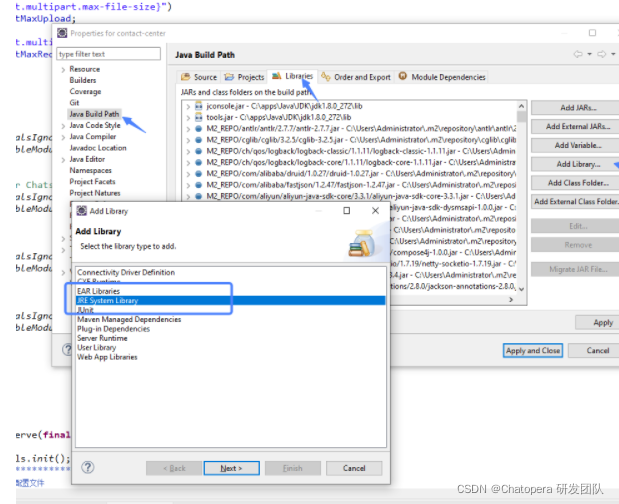Click the fastjson-1.2.47.jar variable icon
The height and width of the screenshot is (504, 619).
[199, 185]
